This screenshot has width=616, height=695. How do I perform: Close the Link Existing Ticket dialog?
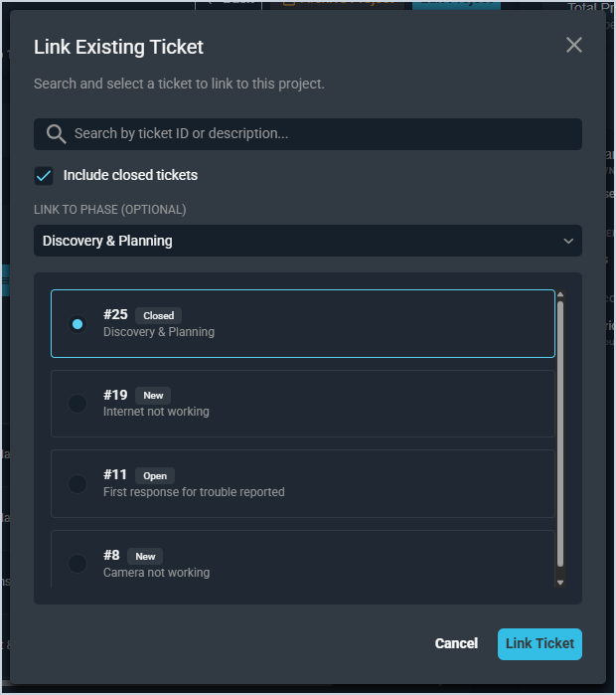[573, 45]
